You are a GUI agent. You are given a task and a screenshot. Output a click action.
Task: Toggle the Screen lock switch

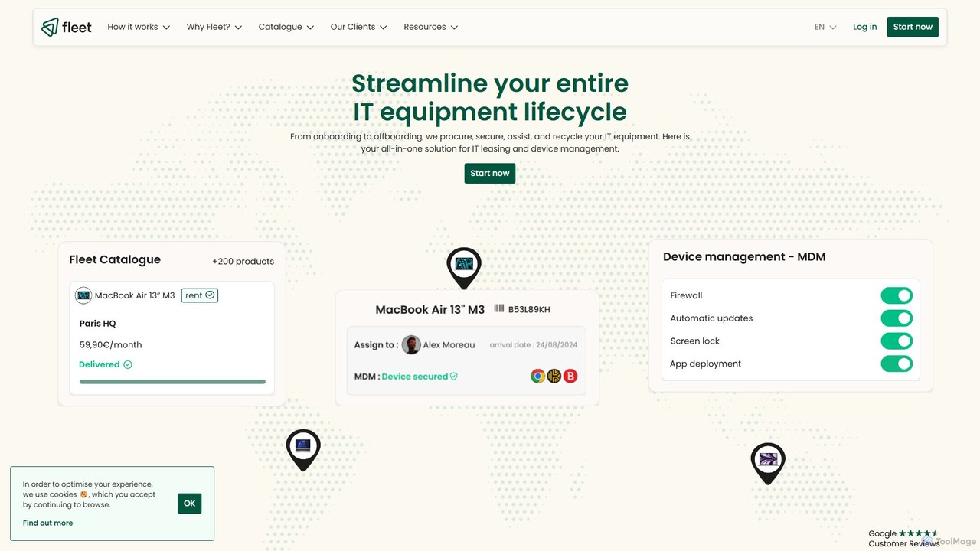[x=897, y=341]
